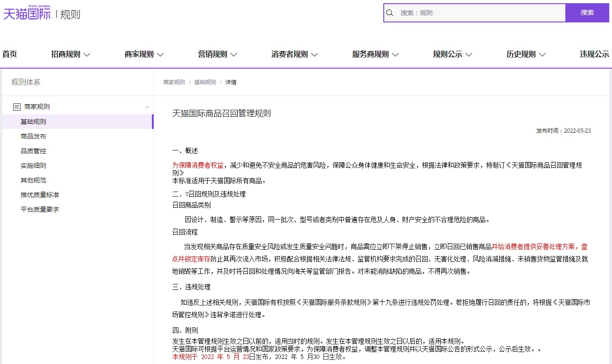The height and width of the screenshot is (364, 612).
Task: Collapse the 商家规则 sidebar section chevron
Action: (x=147, y=107)
